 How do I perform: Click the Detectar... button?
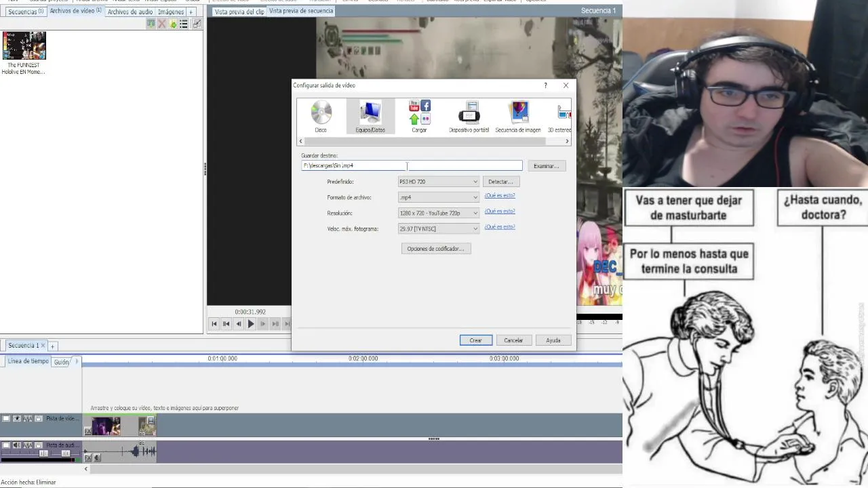coord(501,182)
